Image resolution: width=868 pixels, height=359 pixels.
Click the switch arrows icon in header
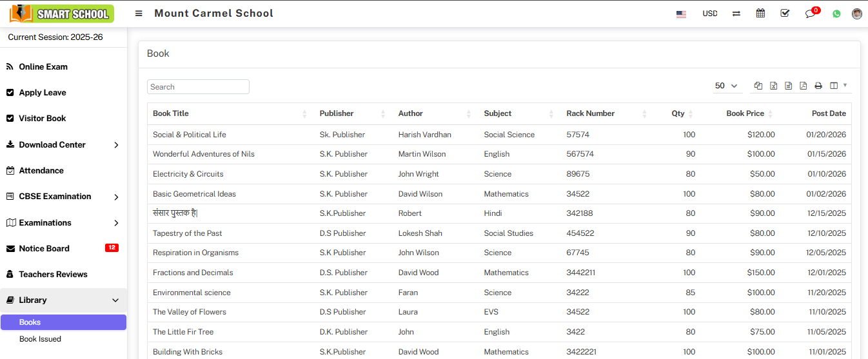pos(736,14)
